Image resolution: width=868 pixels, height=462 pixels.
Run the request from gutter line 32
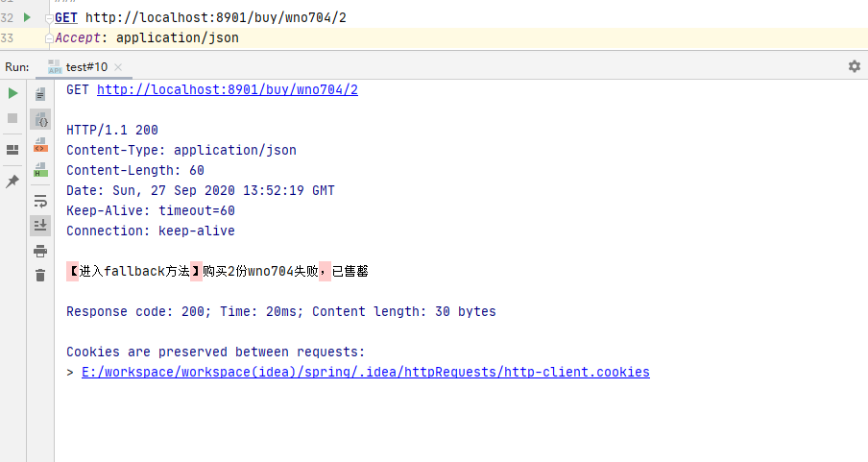point(27,17)
